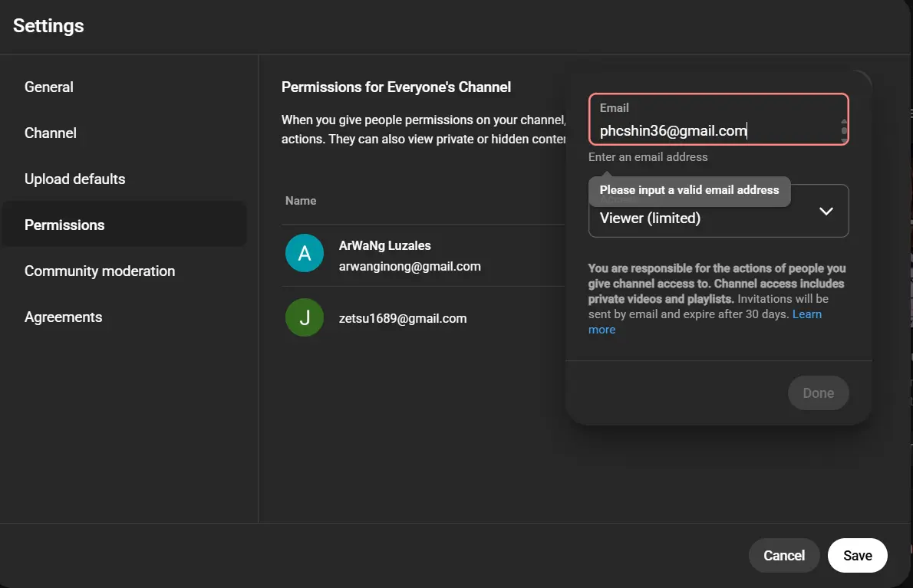913x588 pixels.
Task: Click the Done button in the invite dialog
Action: [x=818, y=393]
